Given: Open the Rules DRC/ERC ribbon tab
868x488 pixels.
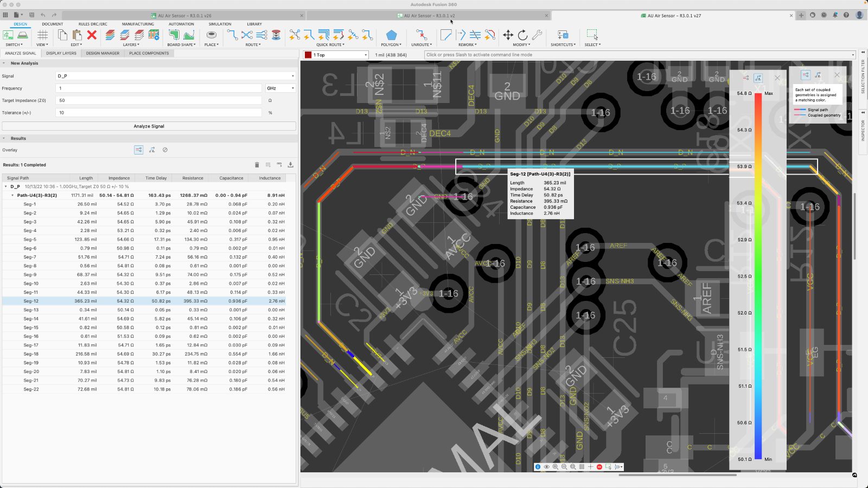Looking at the screenshot, I should point(93,24).
